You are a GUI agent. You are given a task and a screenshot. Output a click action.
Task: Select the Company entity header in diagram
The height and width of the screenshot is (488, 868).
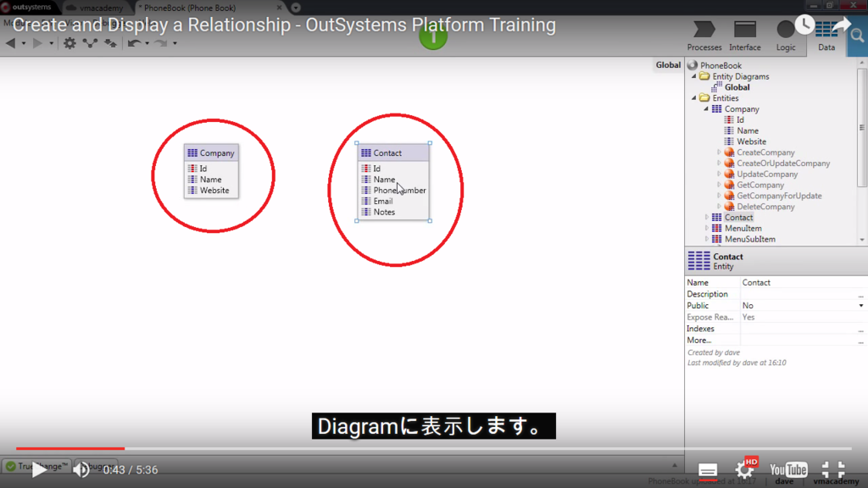click(211, 152)
